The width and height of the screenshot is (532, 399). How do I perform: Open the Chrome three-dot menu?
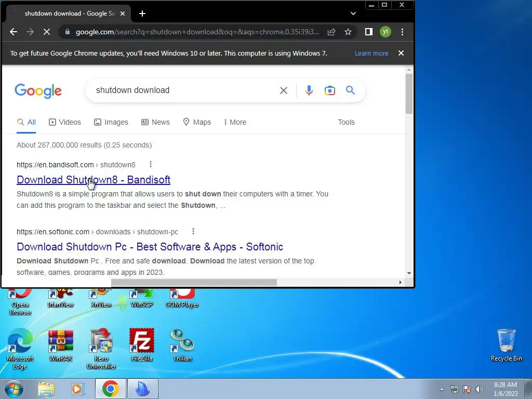[403, 32]
